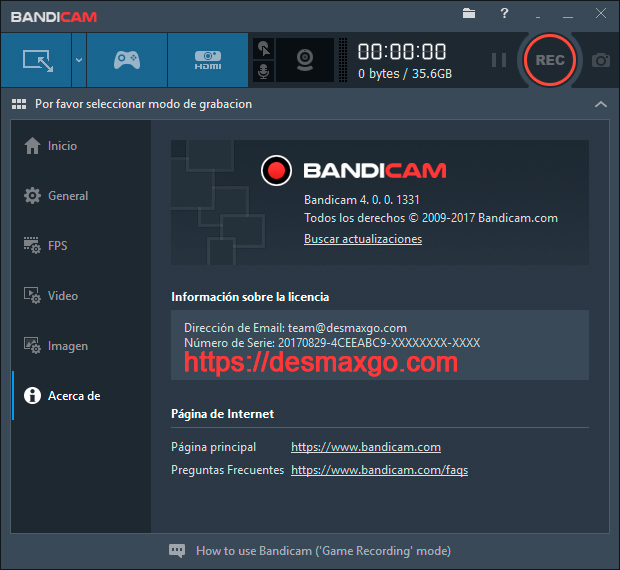Select Game Recording mode gamepad icon
This screenshot has width=620, height=570.
point(127,60)
